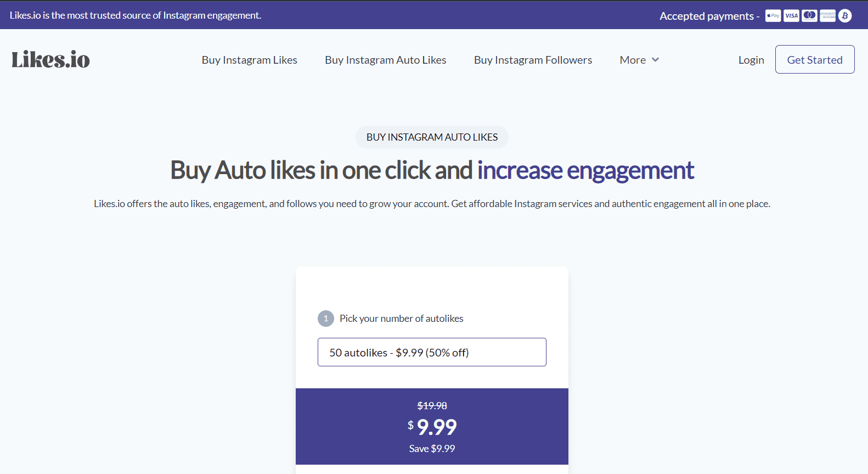Click the Buy Instagram Auto Likes nav item
Viewport: 868px width, 474px height.
386,59
